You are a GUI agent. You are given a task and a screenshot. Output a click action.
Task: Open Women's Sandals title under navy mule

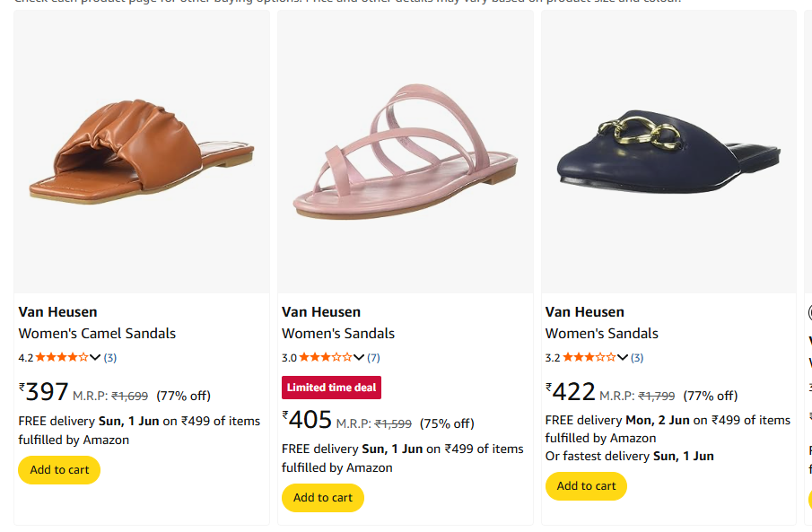click(602, 333)
